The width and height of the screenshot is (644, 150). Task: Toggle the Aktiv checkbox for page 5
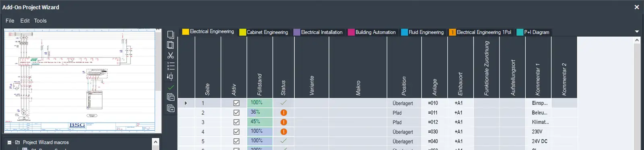236,141
